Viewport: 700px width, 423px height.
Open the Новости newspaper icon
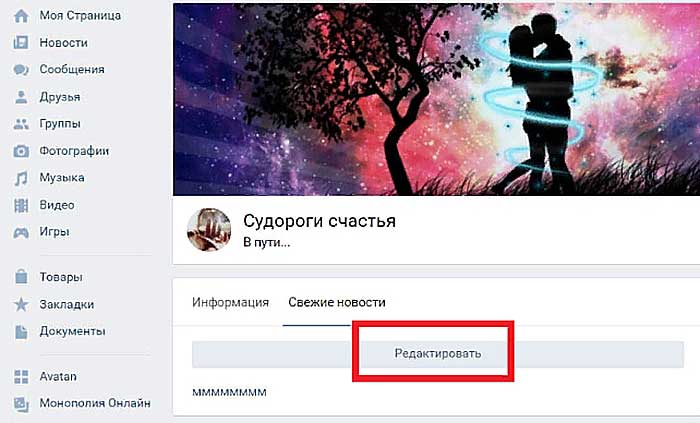point(21,43)
